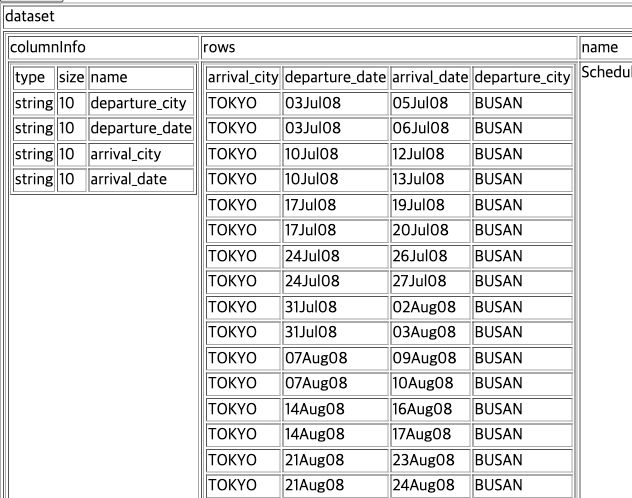Select arrival date cell '27Jul08'

430,282
